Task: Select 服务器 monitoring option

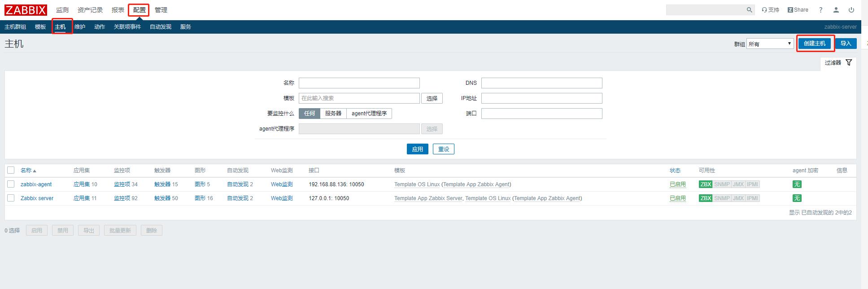Action: click(333, 114)
